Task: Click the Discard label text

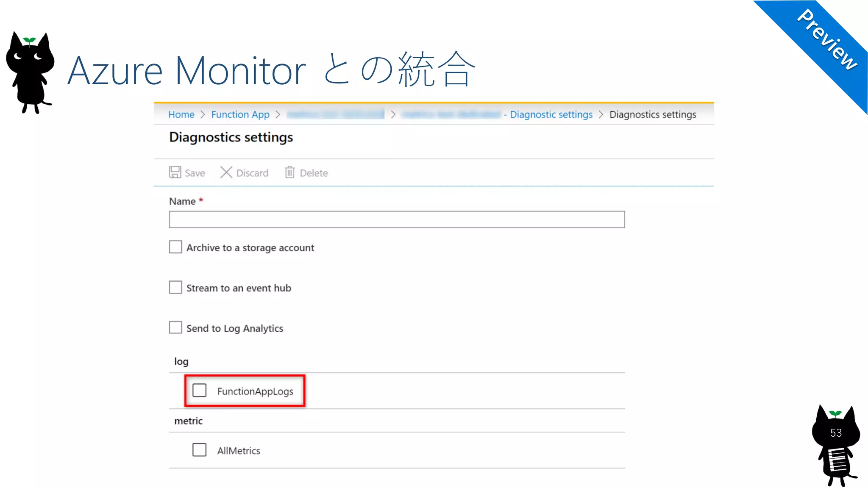Action: (252, 173)
